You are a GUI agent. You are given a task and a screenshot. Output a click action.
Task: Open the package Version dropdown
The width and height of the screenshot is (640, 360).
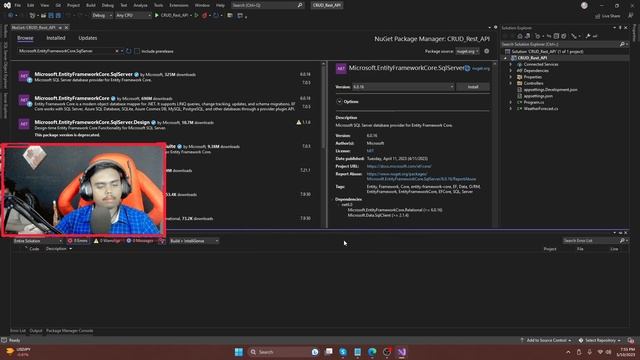(403, 87)
